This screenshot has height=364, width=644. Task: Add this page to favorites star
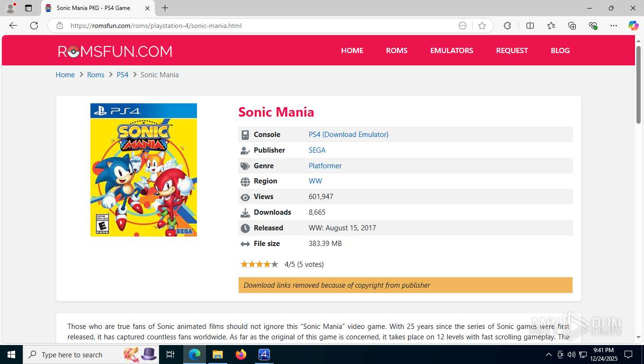click(x=482, y=26)
